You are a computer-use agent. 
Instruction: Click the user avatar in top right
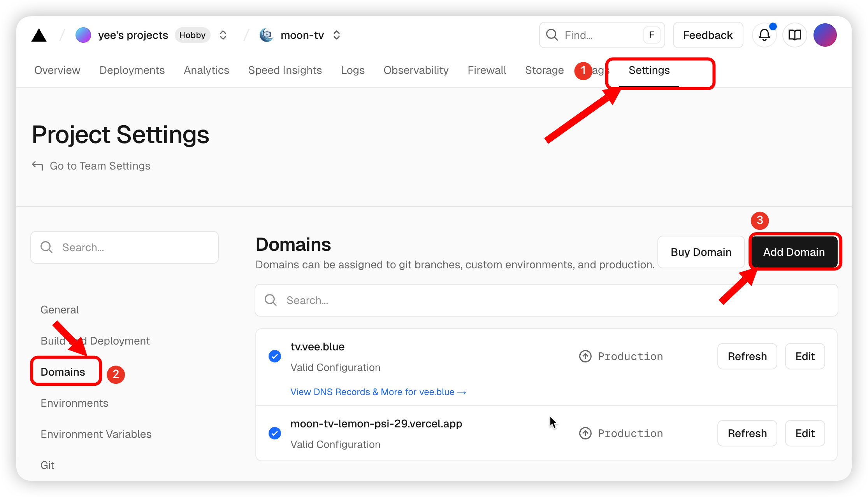coord(825,35)
